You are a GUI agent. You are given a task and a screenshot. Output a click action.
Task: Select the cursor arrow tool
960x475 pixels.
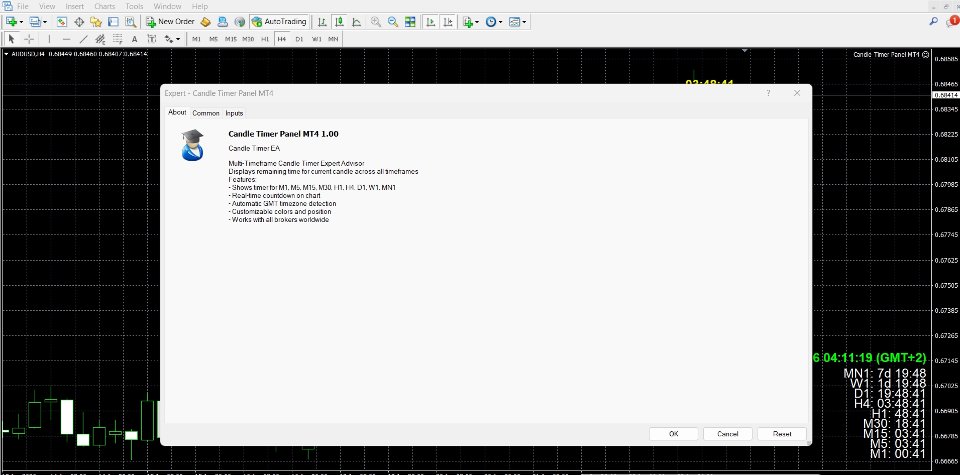click(x=11, y=39)
